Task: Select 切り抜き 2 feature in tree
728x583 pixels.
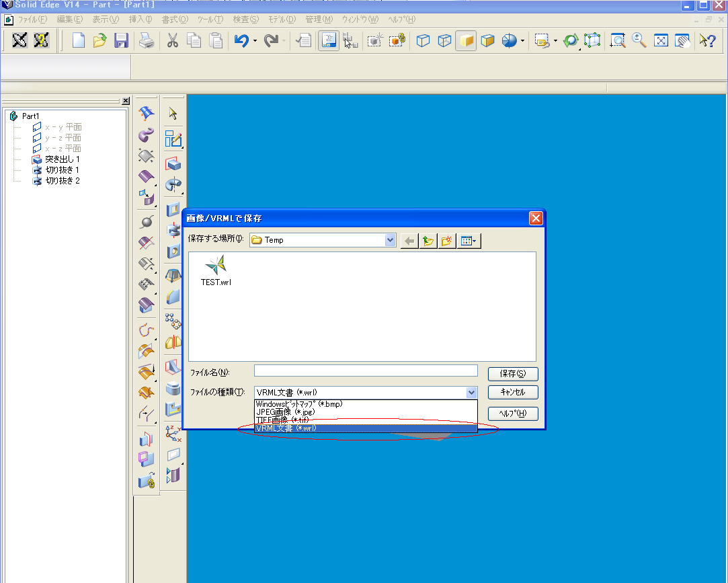Action: [x=63, y=180]
